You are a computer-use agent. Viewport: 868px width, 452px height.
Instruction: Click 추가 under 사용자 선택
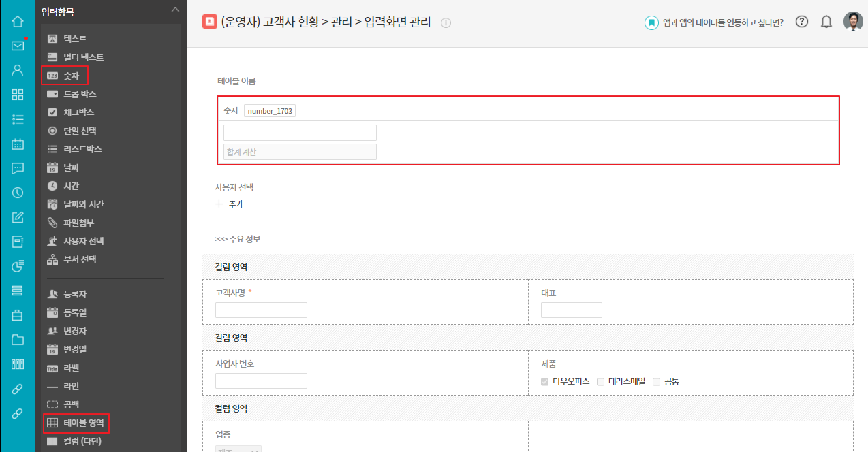pos(229,204)
